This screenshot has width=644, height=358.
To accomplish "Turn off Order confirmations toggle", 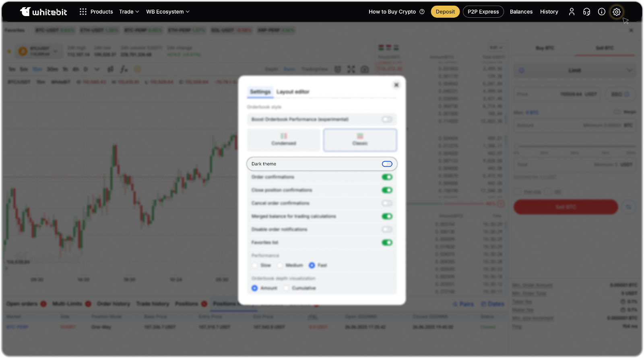I will (387, 177).
